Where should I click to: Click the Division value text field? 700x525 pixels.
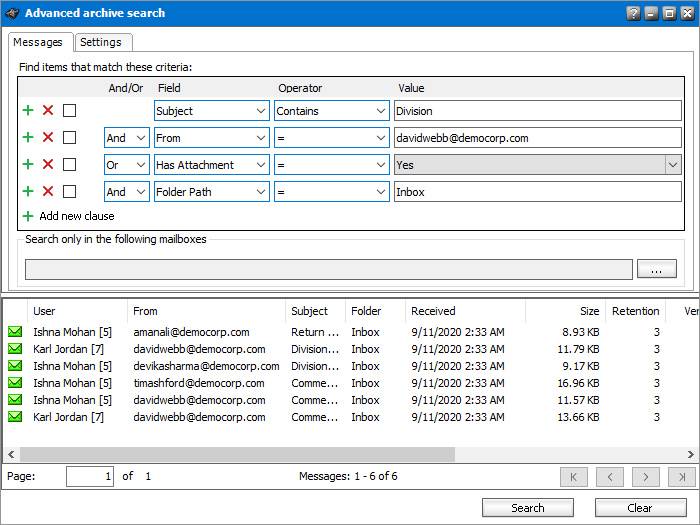537,111
